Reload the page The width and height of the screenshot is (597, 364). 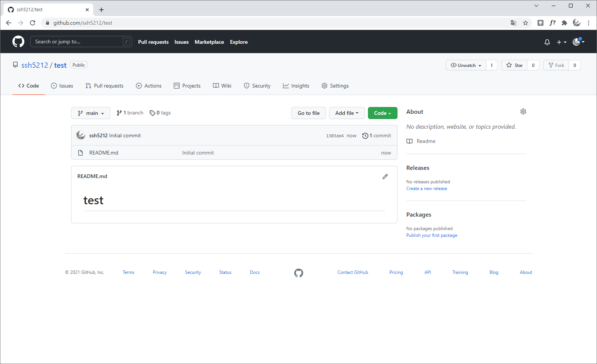33,23
